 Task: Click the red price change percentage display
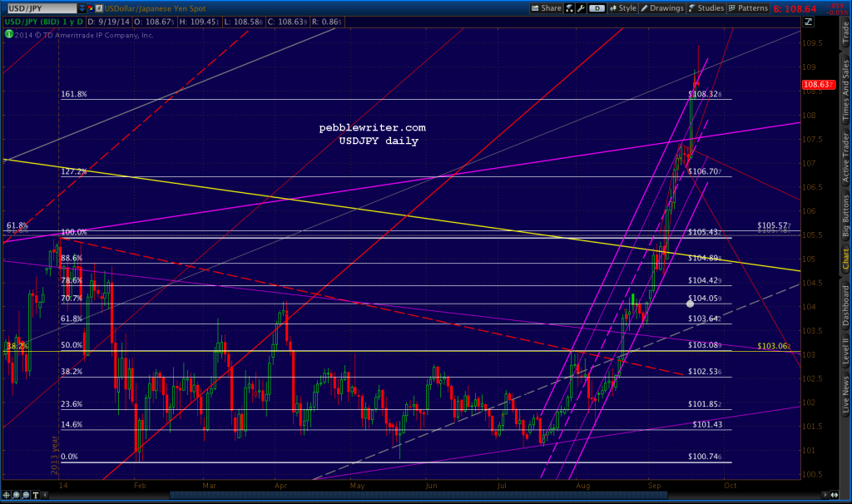pyautogui.click(x=838, y=10)
